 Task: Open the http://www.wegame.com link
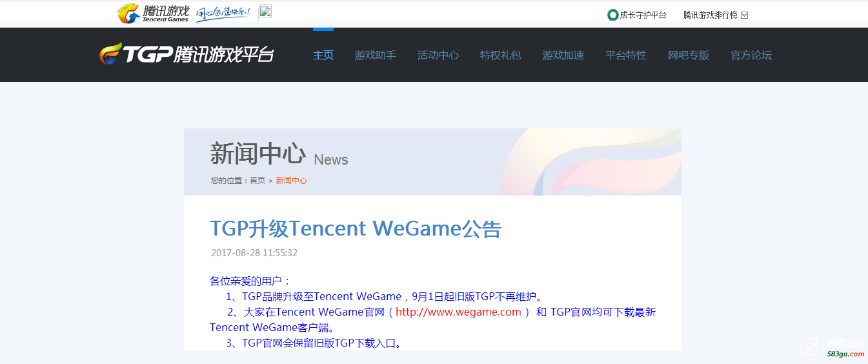[x=458, y=312]
